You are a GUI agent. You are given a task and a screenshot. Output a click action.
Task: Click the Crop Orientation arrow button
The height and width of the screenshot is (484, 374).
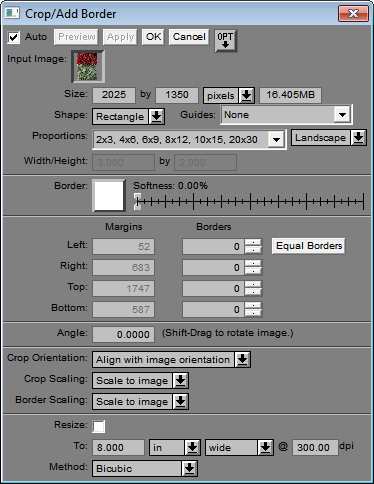point(243,359)
